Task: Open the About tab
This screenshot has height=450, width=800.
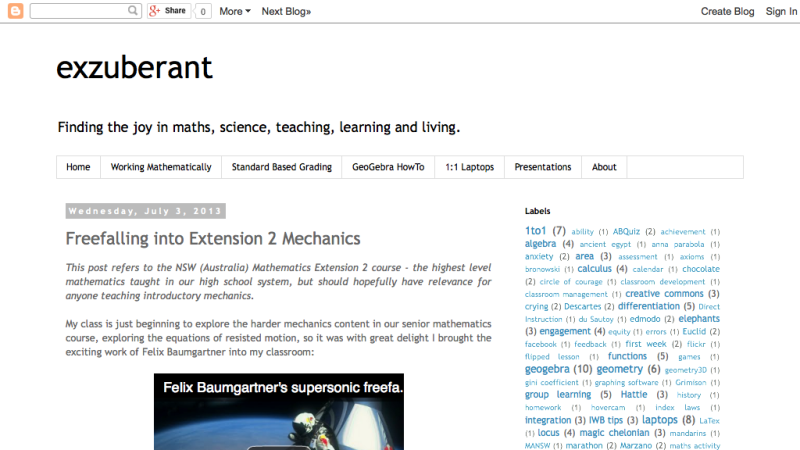Action: pos(604,167)
